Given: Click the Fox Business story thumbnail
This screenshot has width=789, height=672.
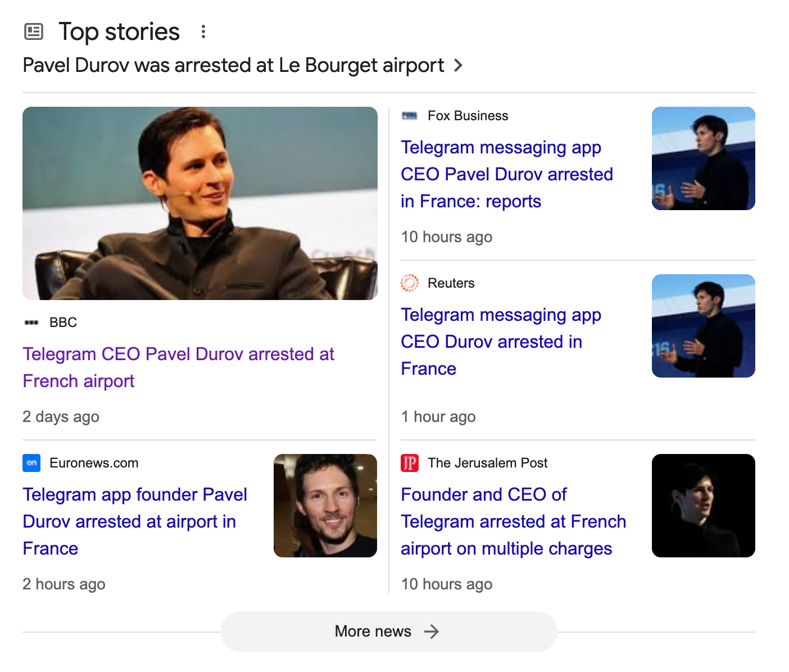Looking at the screenshot, I should click(703, 158).
